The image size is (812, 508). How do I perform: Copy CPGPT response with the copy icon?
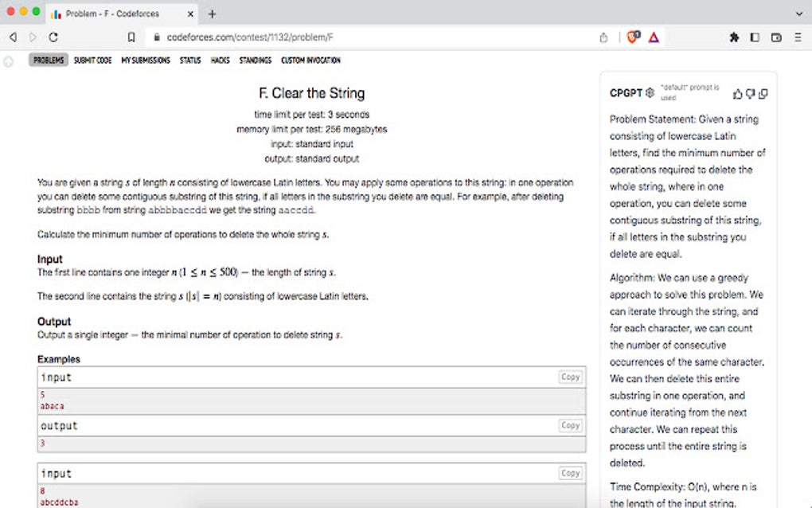click(763, 94)
